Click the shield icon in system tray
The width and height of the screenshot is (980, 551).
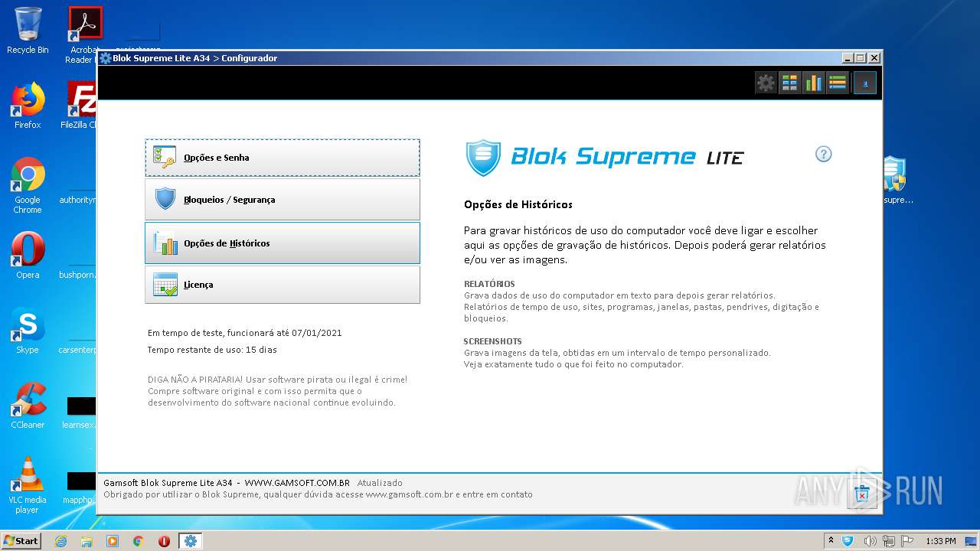848,541
